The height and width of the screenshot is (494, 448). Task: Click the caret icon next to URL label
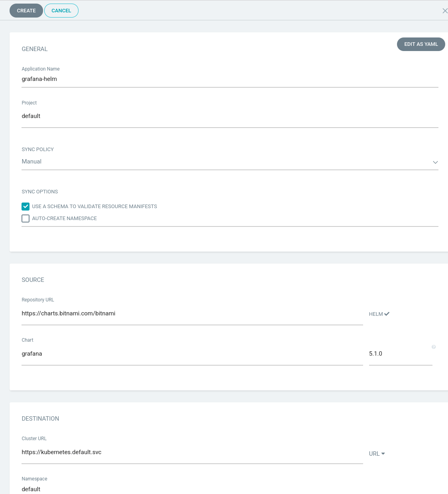(x=383, y=453)
